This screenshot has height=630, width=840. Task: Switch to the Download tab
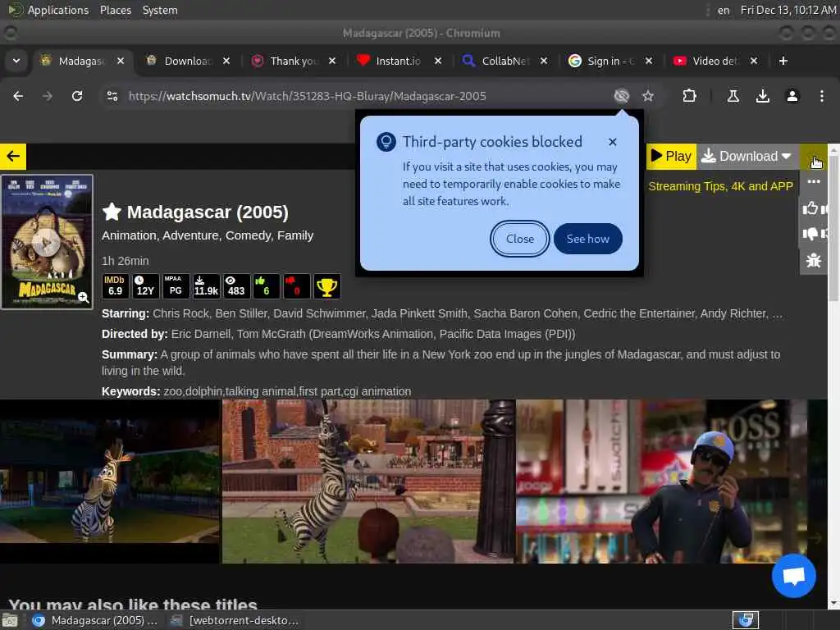(x=189, y=61)
